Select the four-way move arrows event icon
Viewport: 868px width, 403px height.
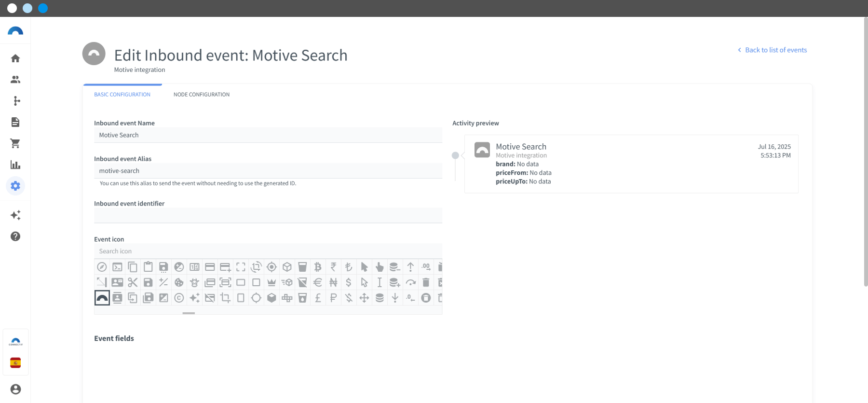point(364,298)
